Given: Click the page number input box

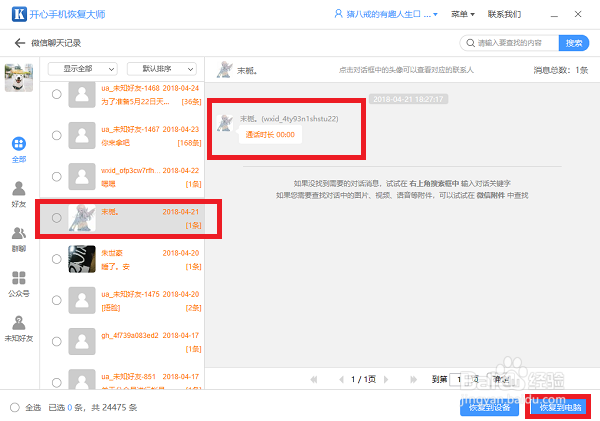Looking at the screenshot, I should coord(459,379).
